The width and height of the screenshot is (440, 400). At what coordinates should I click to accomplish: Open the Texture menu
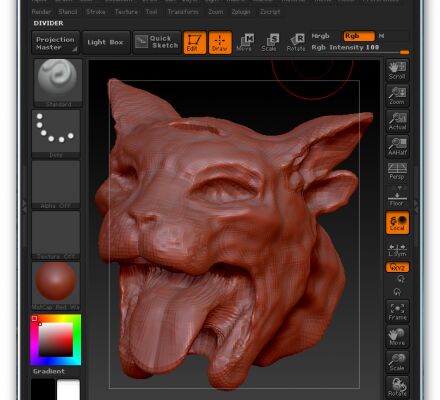tap(126, 12)
